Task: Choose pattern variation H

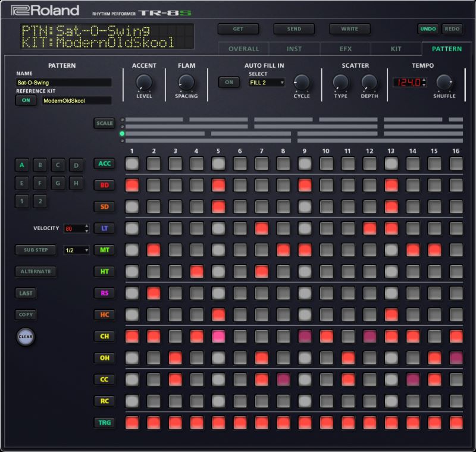Action: (x=76, y=183)
